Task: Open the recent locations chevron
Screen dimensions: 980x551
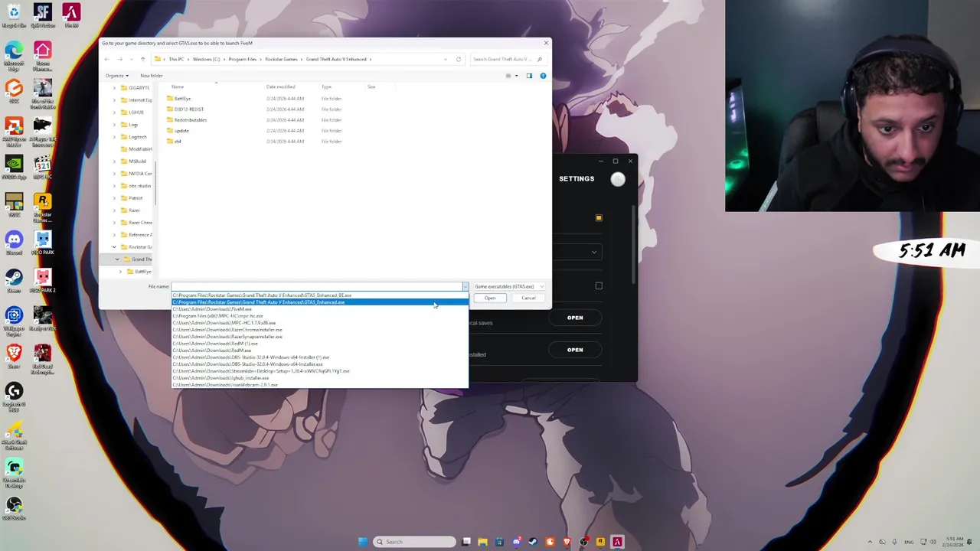Action: 130,59
